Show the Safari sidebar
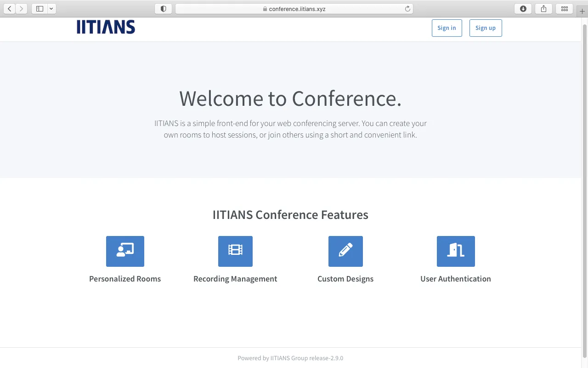The height and width of the screenshot is (368, 588). pos(40,9)
